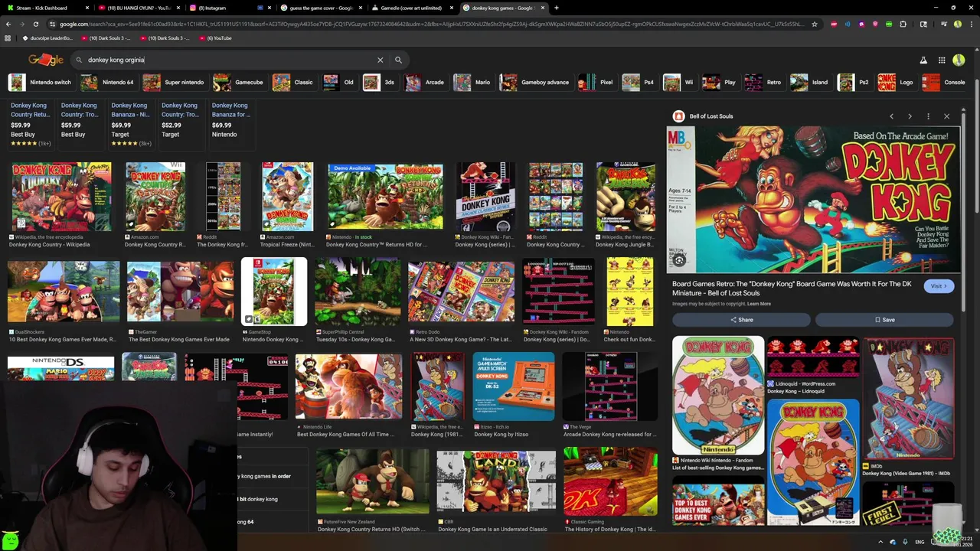The width and height of the screenshot is (980, 551).
Task: Select the Console filter chip
Action: 944,83
